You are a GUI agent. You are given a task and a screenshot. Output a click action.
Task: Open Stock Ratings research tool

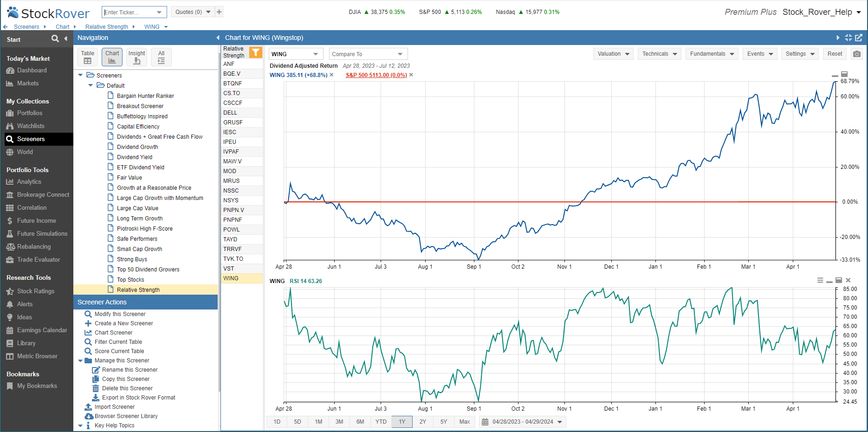tap(35, 291)
